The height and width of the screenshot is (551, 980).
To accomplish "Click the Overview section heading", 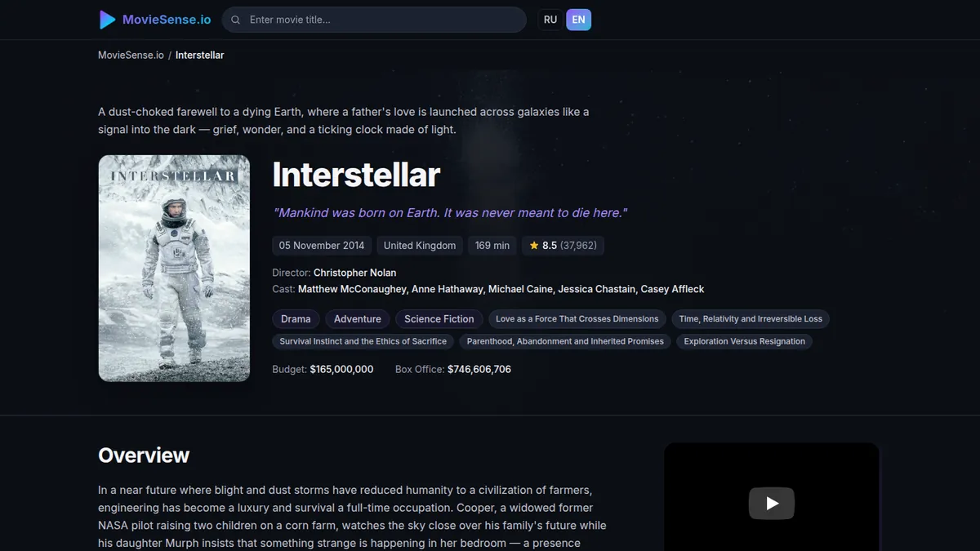I will click(144, 455).
